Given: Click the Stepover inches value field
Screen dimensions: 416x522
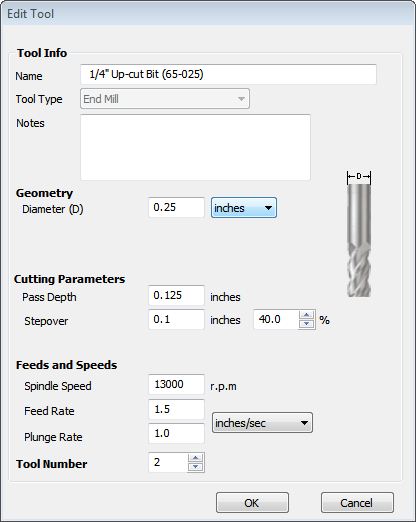Looking at the screenshot, I should click(x=176, y=319).
